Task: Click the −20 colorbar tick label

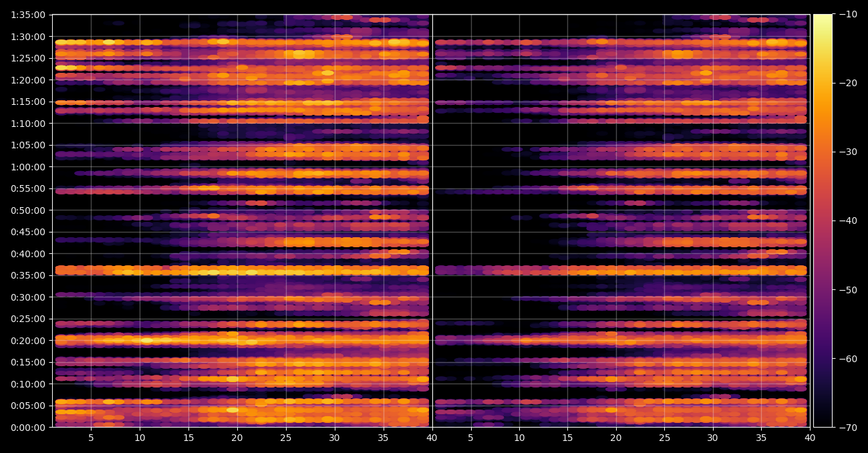Action: [847, 83]
